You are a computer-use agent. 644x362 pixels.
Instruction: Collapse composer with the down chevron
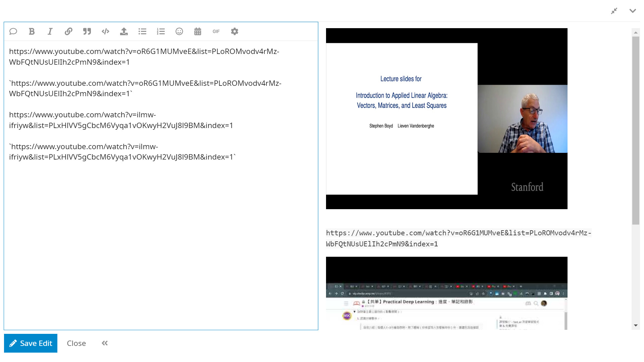[633, 11]
